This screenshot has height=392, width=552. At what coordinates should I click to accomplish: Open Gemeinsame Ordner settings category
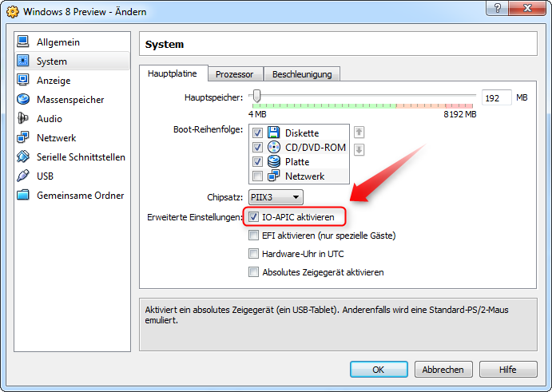click(x=72, y=196)
